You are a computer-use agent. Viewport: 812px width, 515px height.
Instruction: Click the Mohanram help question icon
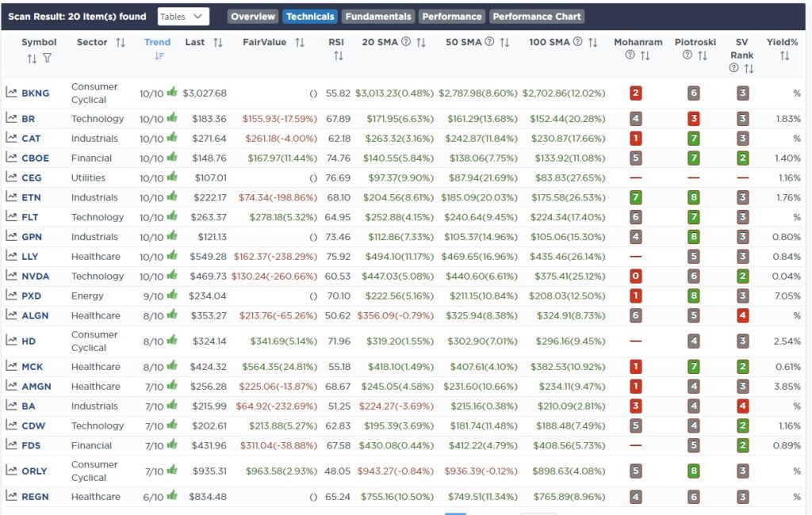630,55
